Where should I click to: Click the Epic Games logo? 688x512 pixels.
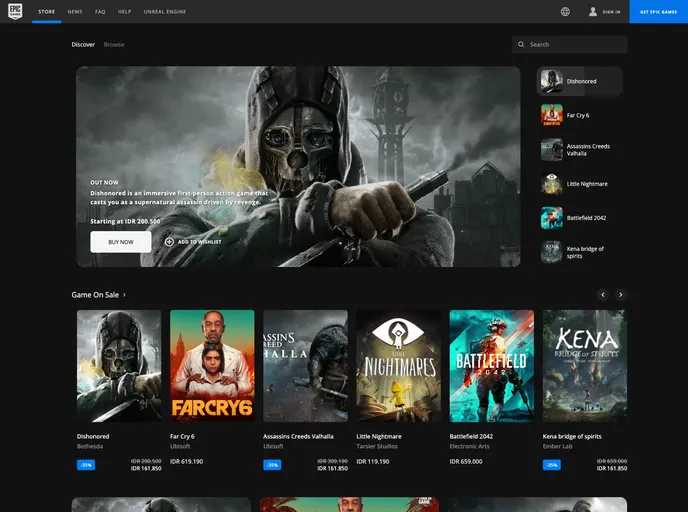(15, 11)
